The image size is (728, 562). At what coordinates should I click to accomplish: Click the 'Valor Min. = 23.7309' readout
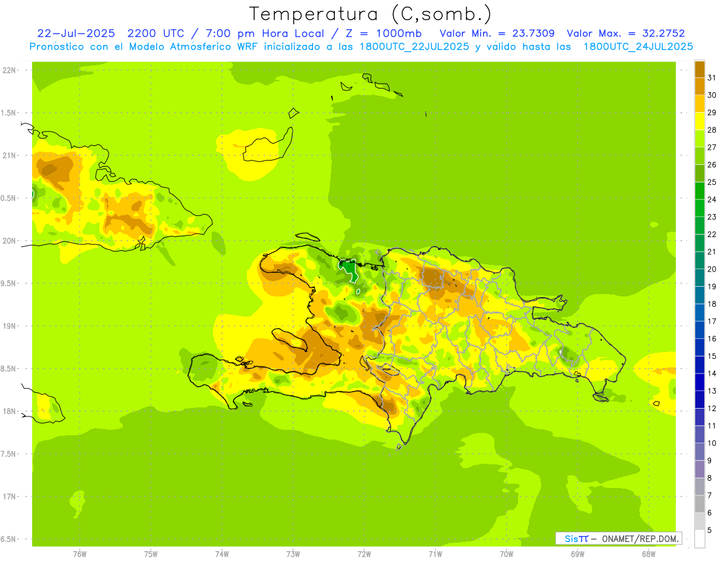click(x=497, y=34)
